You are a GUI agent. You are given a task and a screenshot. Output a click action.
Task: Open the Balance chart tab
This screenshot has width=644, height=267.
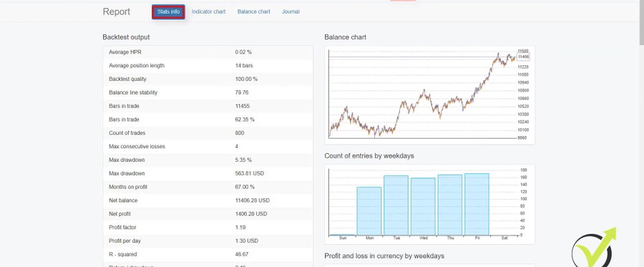[254, 12]
